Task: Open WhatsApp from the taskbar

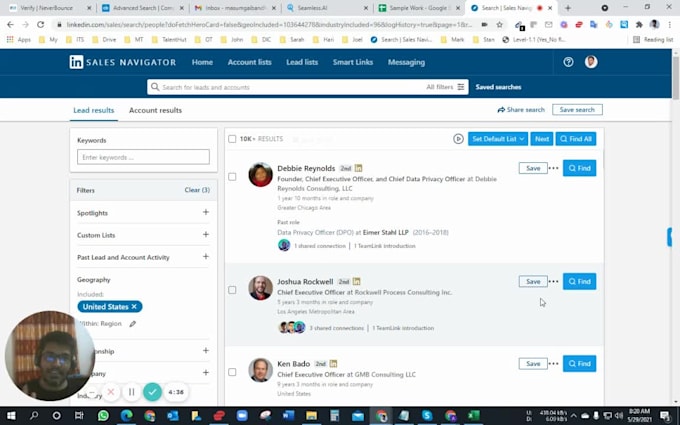Action: (103, 416)
